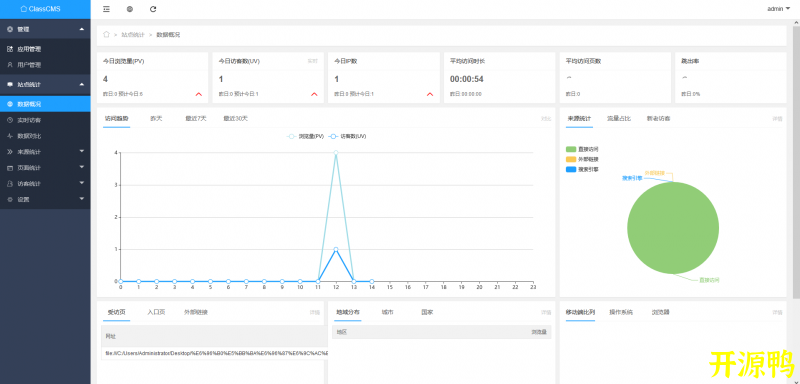Open the admin user dropdown
Screen dimensions: 800x384
pyautogui.click(x=779, y=9)
